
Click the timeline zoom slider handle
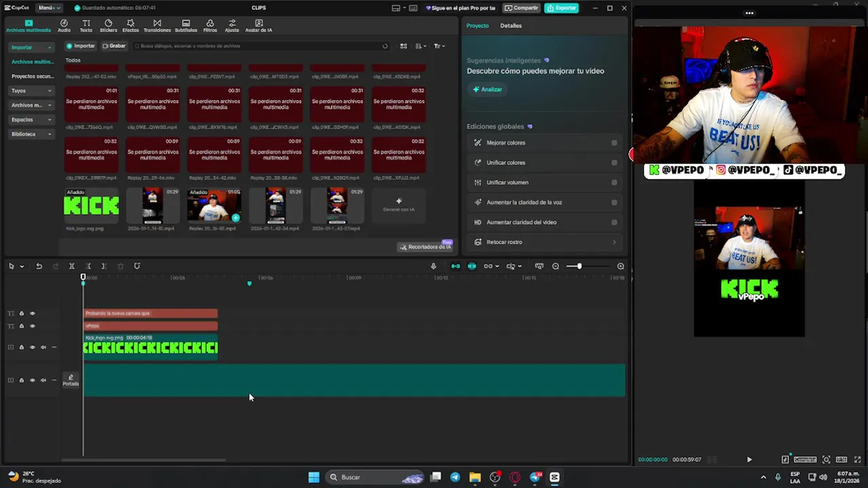pos(579,266)
